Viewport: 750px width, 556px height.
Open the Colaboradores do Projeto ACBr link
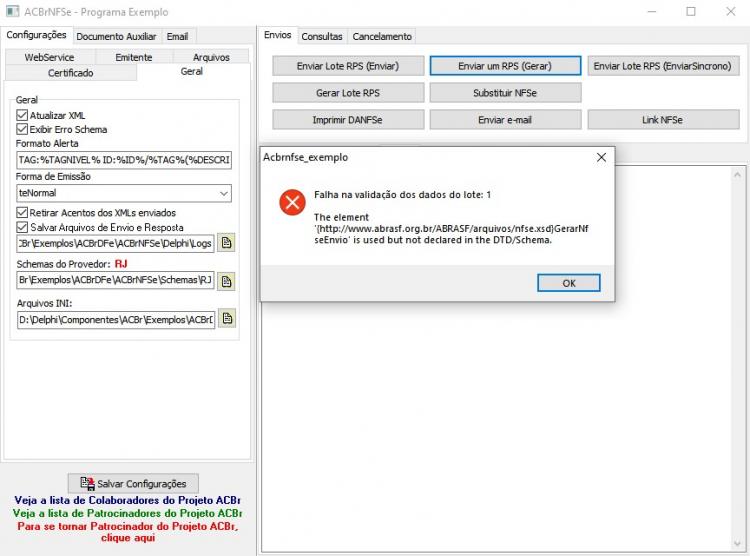pos(127,500)
